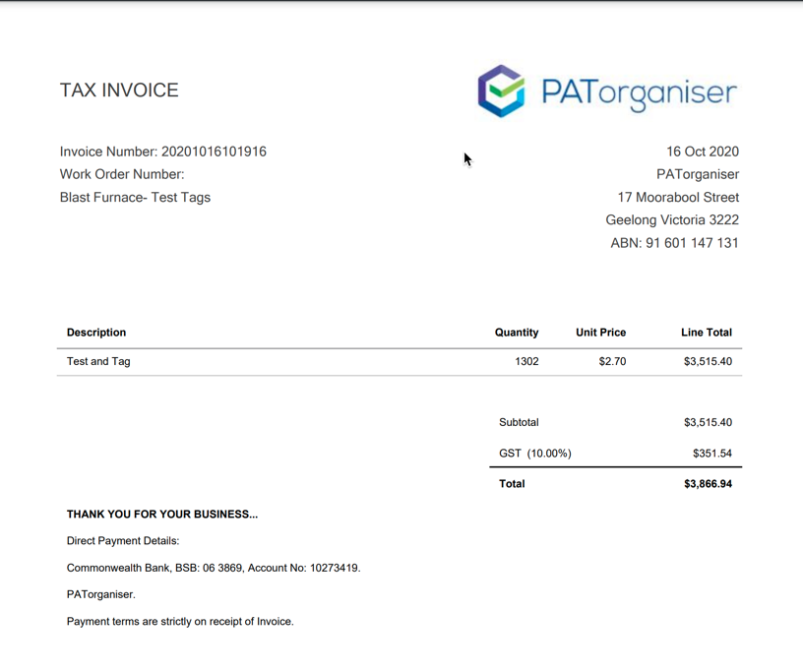This screenshot has width=803, height=672.
Task: Click the Unit Price column header
Action: (x=600, y=333)
